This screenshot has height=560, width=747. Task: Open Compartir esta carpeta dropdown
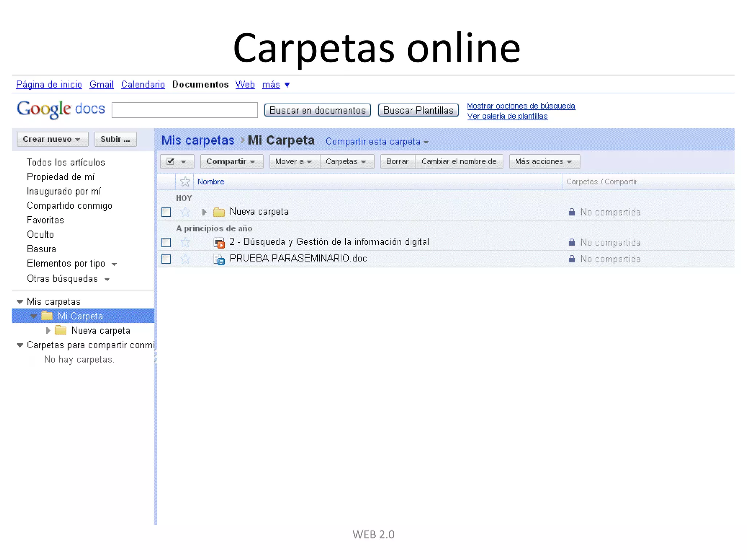(x=377, y=141)
